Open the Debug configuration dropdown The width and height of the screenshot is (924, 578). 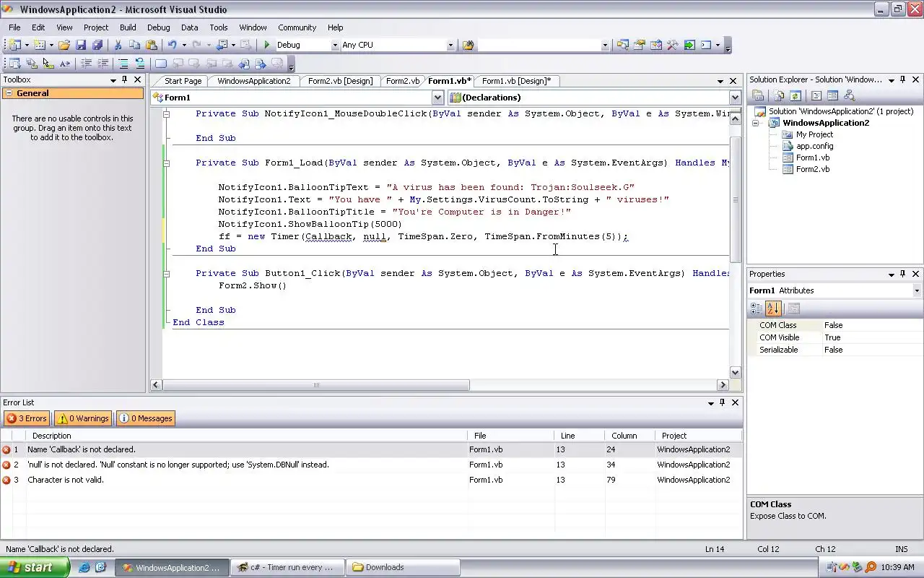[x=334, y=45]
